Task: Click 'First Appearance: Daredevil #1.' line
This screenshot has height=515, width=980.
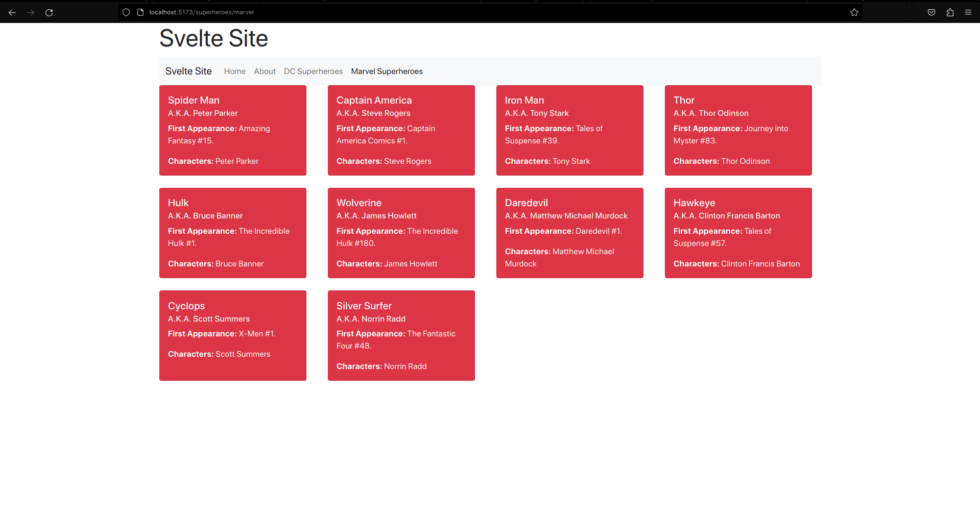Action: (563, 231)
